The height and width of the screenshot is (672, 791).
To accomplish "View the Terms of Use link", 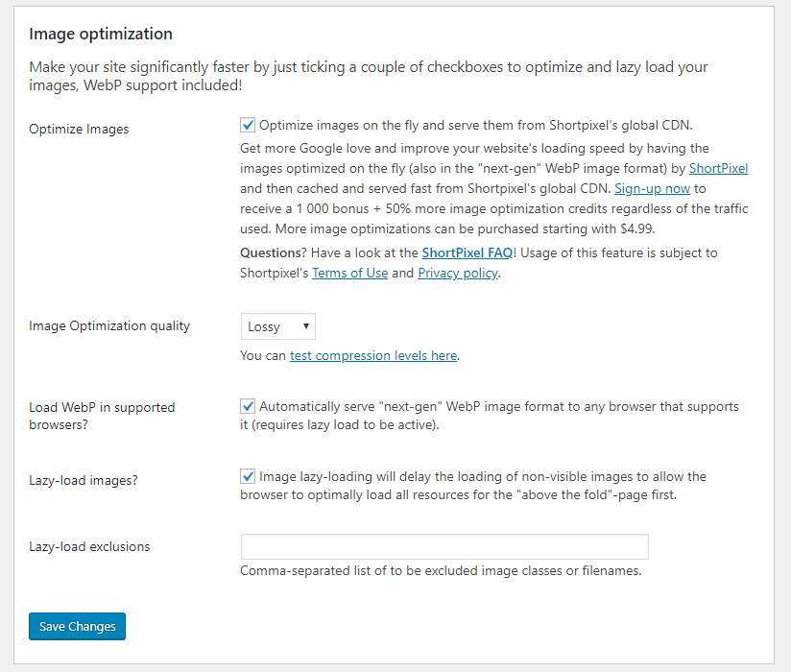I will (x=349, y=273).
